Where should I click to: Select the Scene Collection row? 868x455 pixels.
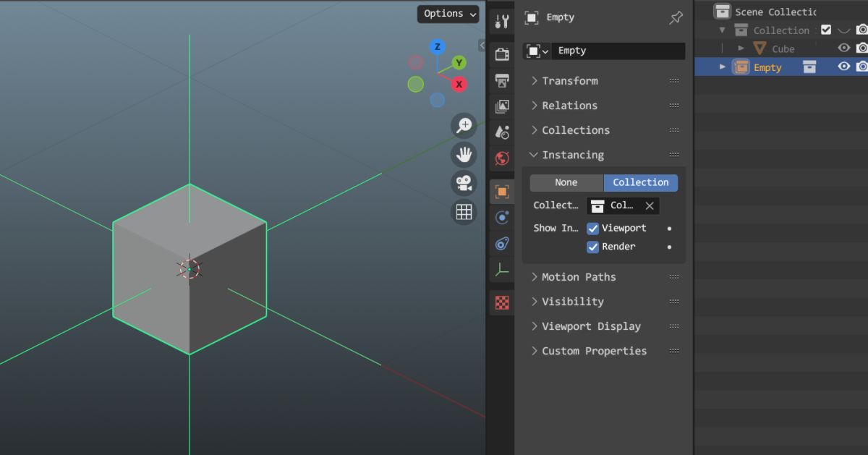781,12
